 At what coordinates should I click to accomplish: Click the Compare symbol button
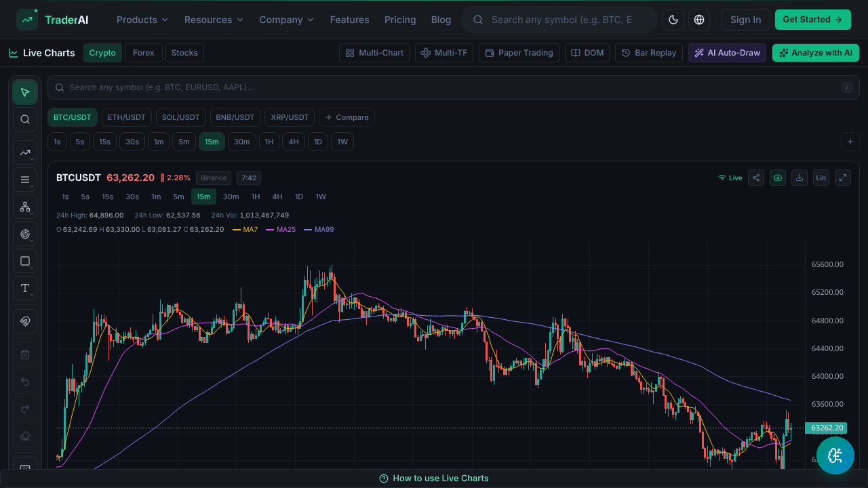pyautogui.click(x=347, y=117)
